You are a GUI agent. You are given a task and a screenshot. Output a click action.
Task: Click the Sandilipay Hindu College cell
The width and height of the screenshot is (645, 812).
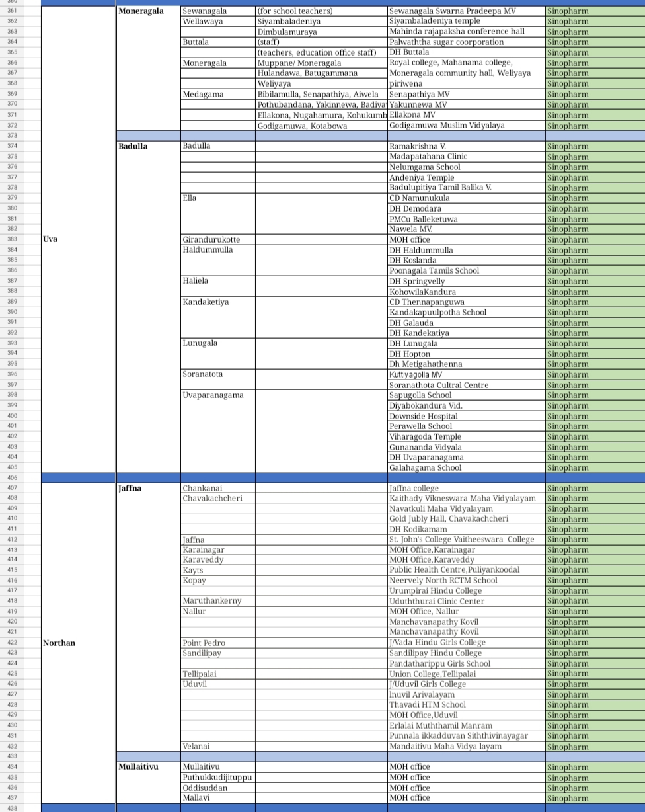pos(467,653)
